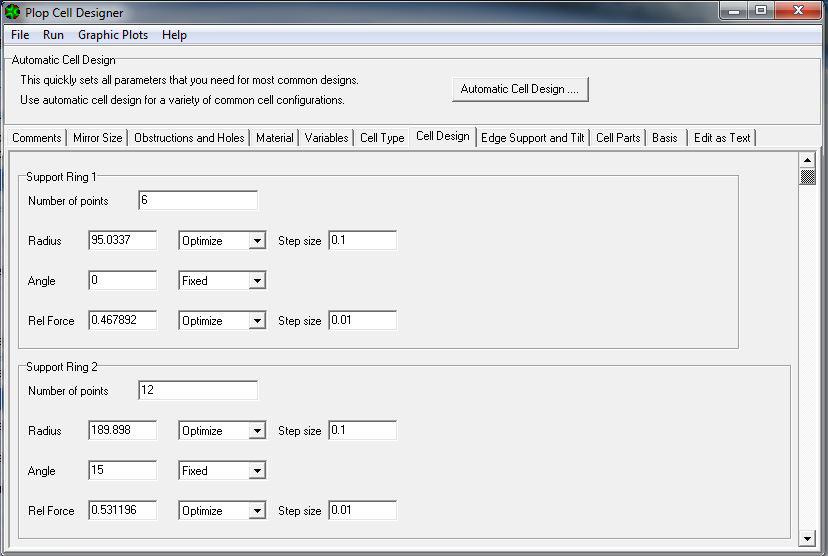
Task: Minimize the Plop Cell Designer window
Action: click(734, 11)
